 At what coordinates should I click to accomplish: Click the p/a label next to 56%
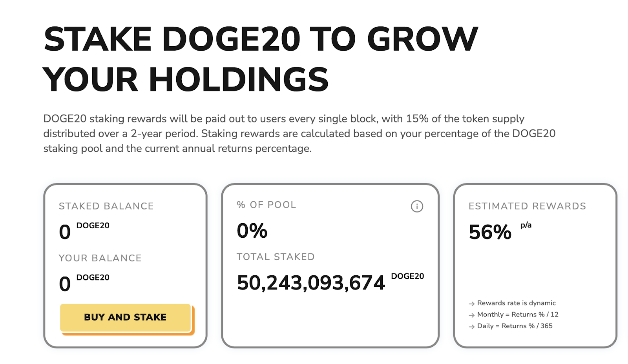click(x=526, y=225)
